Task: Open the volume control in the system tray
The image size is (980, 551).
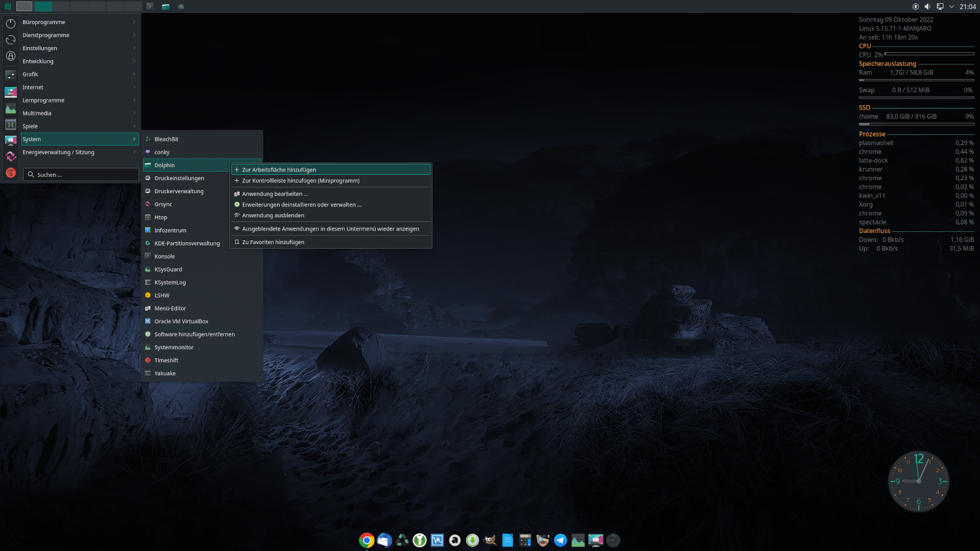Action: coord(928,7)
